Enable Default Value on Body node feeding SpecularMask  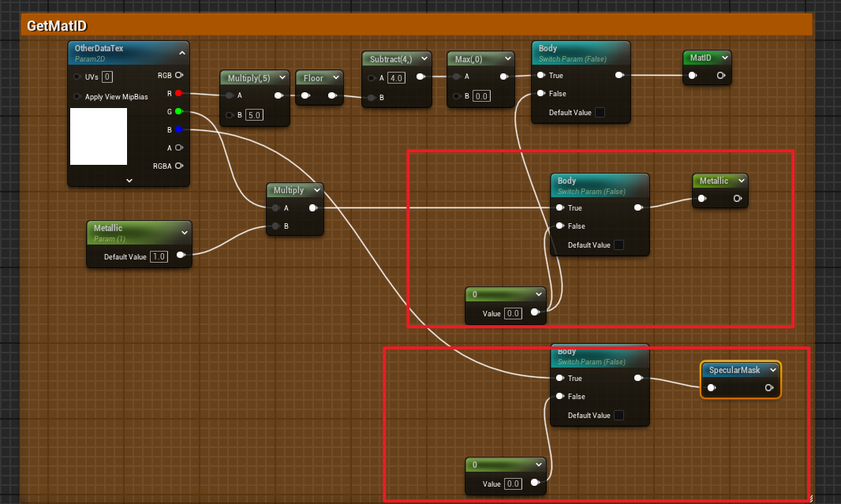click(x=619, y=416)
